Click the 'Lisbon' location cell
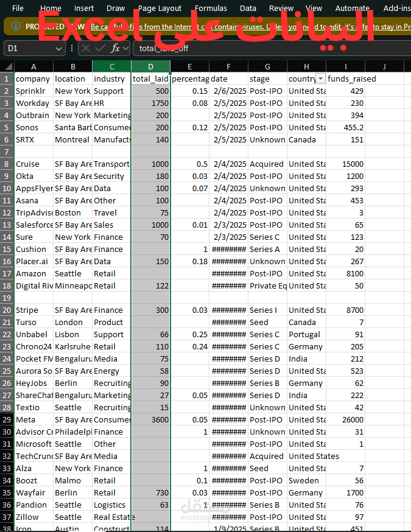411x532 pixels. (72, 335)
